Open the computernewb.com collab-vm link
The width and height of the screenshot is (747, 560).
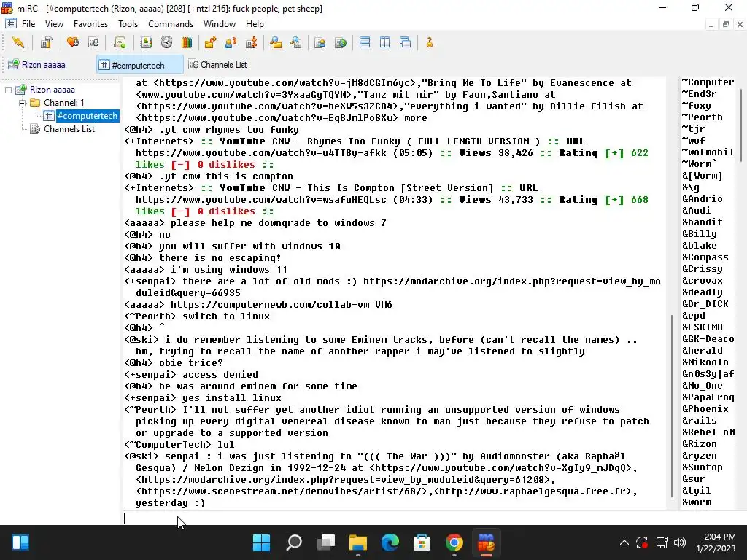tap(270, 305)
